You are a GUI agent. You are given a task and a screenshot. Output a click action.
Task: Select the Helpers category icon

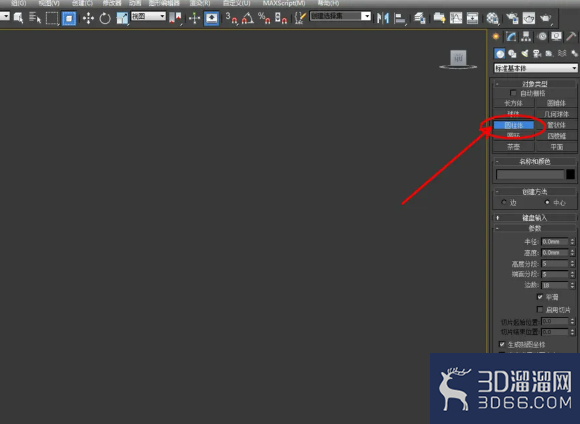(x=549, y=54)
